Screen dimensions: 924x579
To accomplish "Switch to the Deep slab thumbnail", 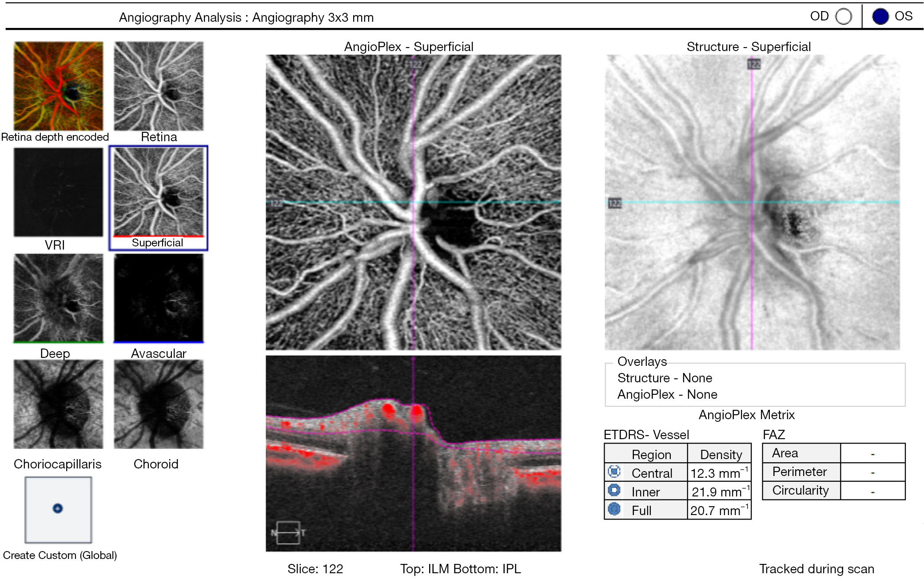I will pyautogui.click(x=58, y=297).
